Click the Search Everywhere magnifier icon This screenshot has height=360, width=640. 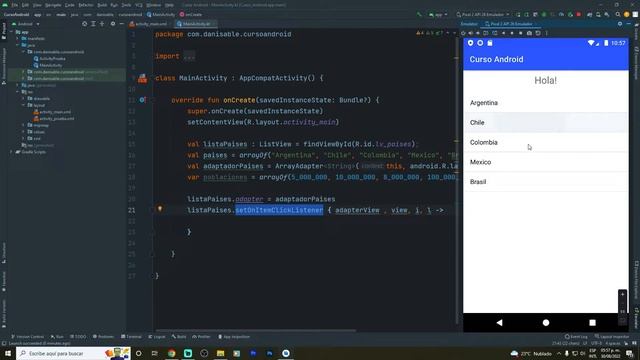coord(618,14)
